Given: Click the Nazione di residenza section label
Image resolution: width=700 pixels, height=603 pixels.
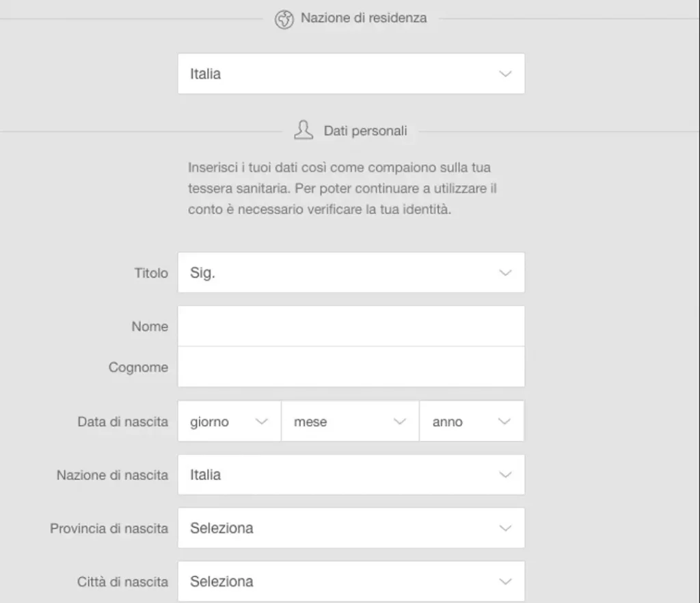Looking at the screenshot, I should click(364, 18).
